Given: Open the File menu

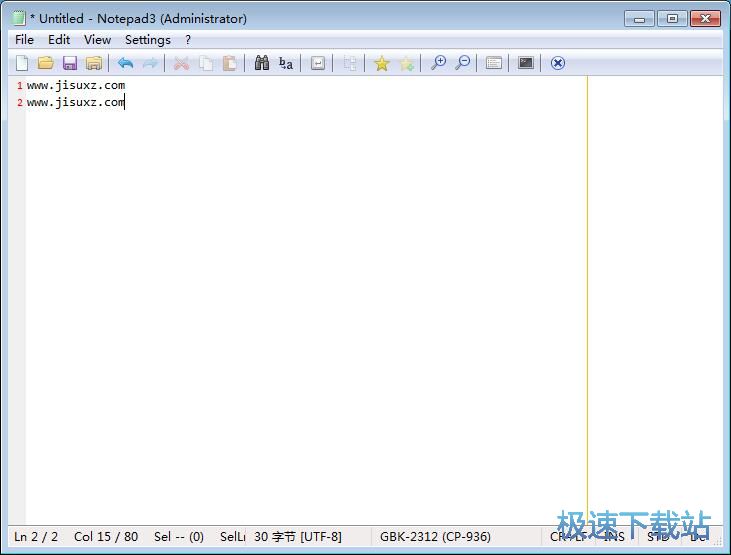Looking at the screenshot, I should click(x=25, y=40).
